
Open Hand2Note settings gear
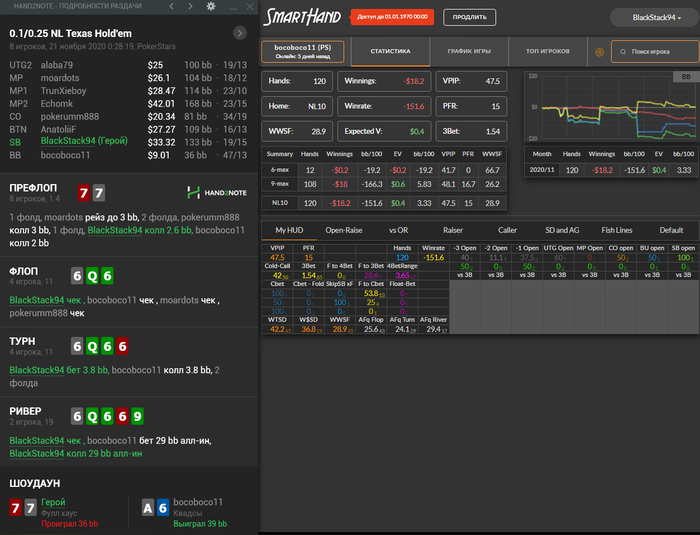click(210, 7)
